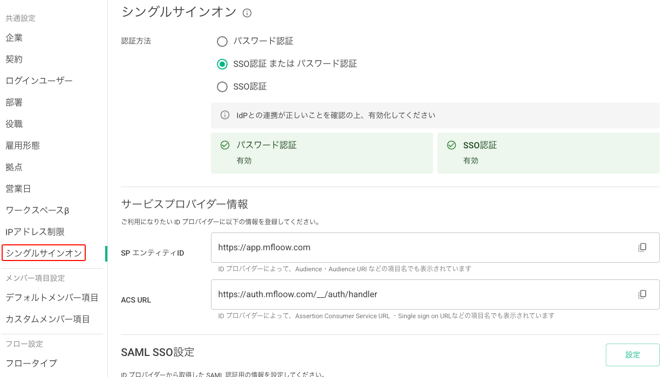Open 雇用形態 in the sidebar
This screenshot has width=670, height=377.
pyautogui.click(x=23, y=145)
